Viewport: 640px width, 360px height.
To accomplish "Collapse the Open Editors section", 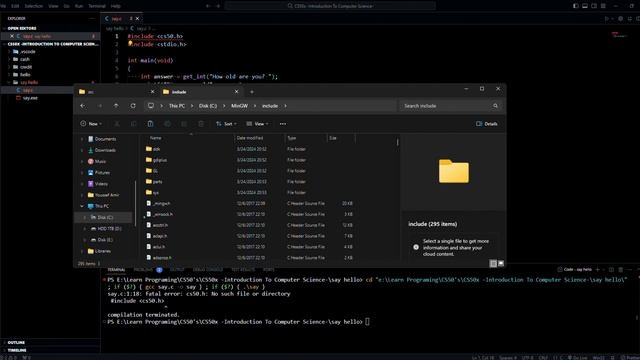I will click(22, 29).
